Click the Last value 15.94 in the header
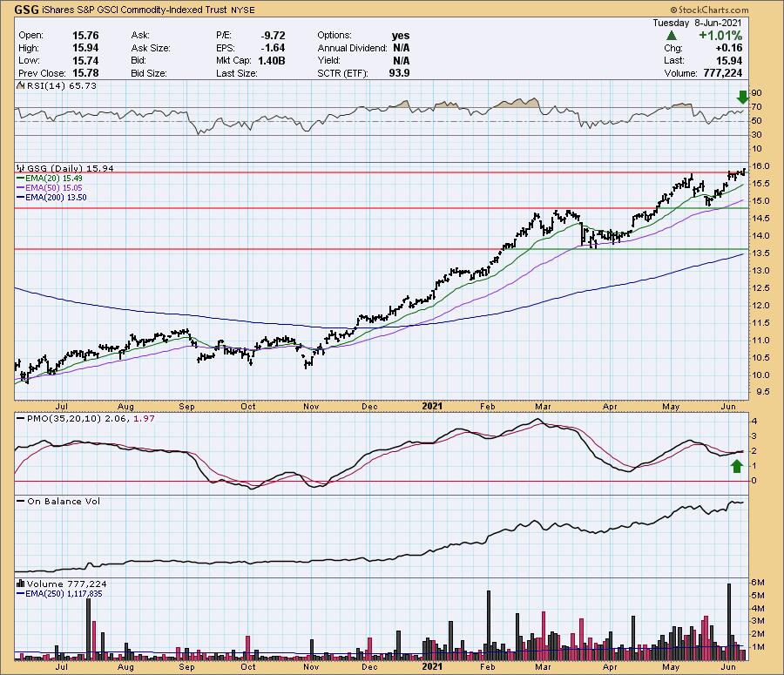784x675 pixels. [729, 60]
